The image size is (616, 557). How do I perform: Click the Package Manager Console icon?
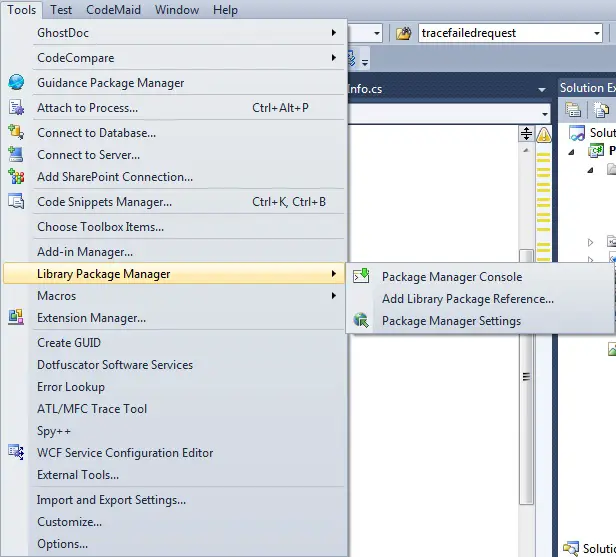(361, 276)
